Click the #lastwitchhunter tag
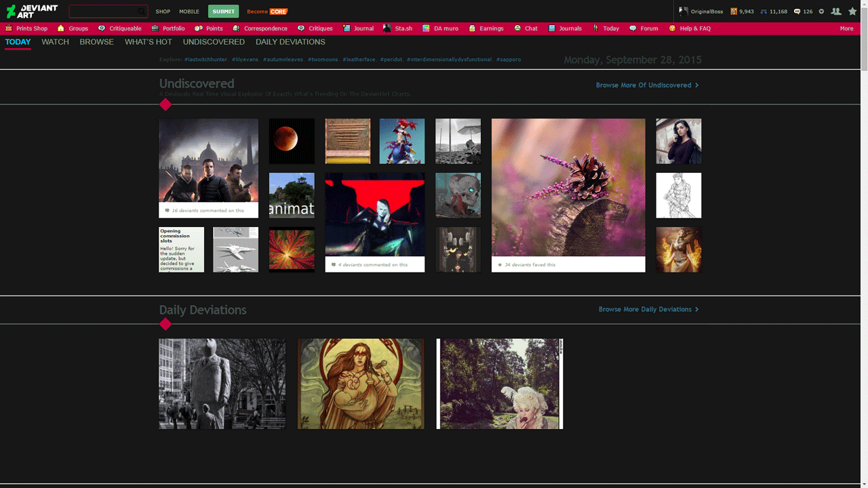This screenshot has height=488, width=868. pyautogui.click(x=205, y=60)
